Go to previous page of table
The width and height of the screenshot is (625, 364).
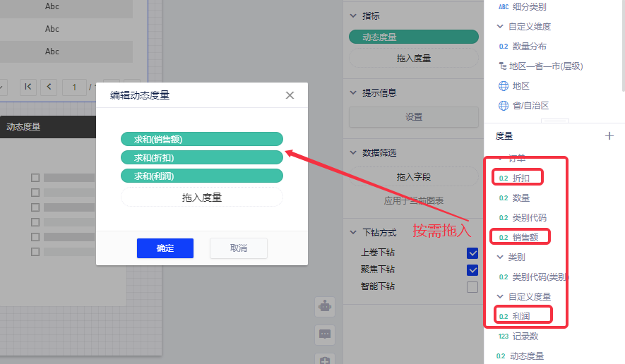49,87
